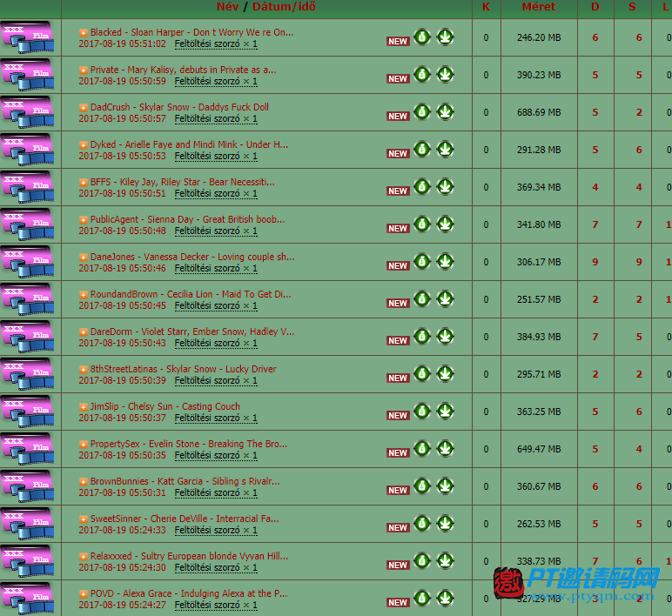
Task: Expand plus icon beside Relaxxxed title
Action: pos(84,556)
